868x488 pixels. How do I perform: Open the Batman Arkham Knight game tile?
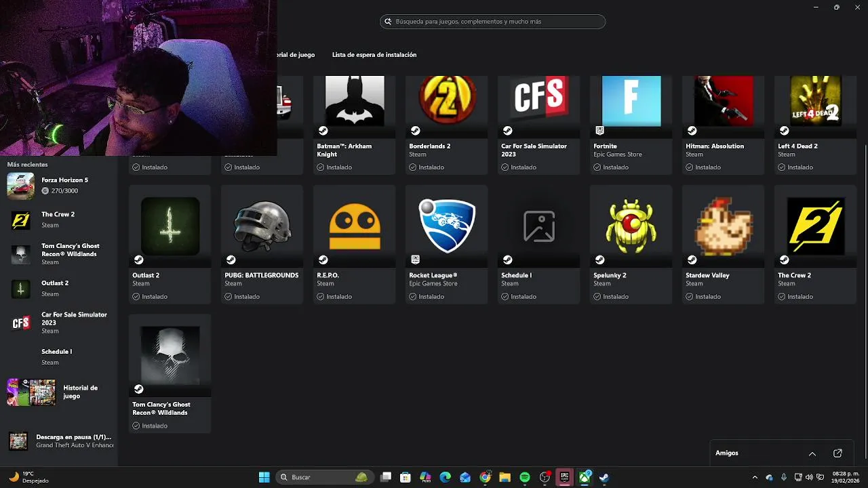[x=354, y=125]
